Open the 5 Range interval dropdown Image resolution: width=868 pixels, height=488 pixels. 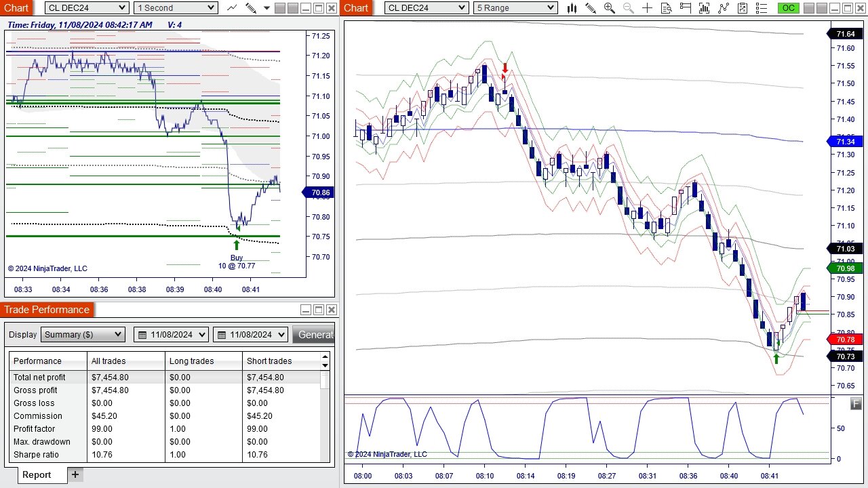(515, 8)
